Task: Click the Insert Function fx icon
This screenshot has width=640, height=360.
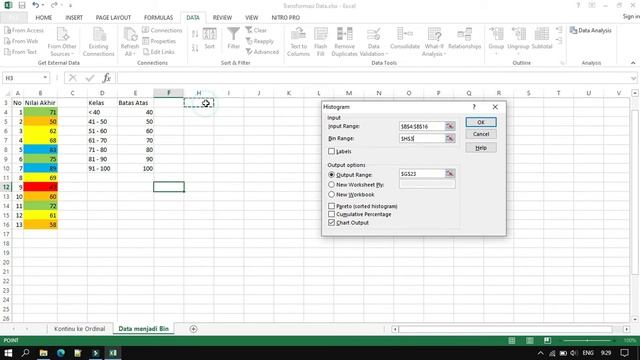Action: 107,78
